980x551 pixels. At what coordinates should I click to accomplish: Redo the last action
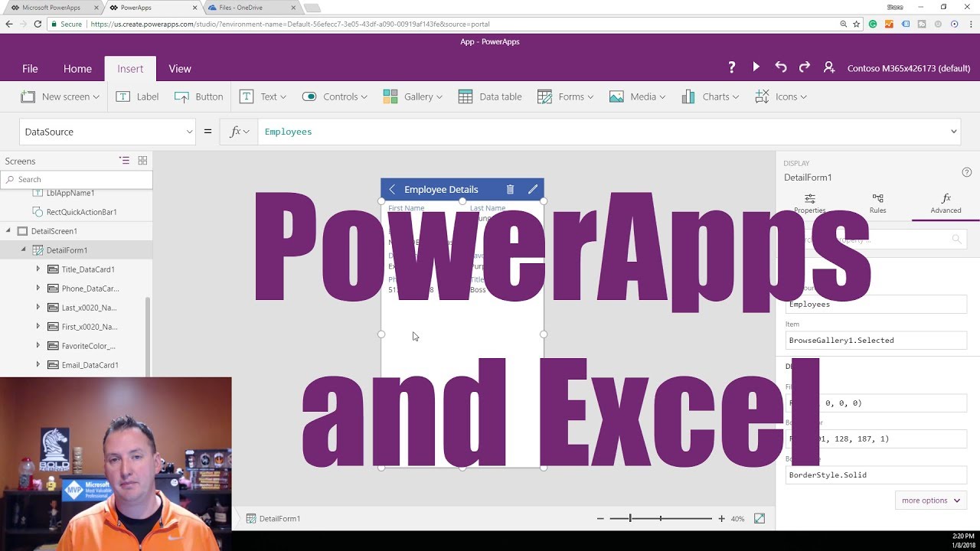pos(805,67)
